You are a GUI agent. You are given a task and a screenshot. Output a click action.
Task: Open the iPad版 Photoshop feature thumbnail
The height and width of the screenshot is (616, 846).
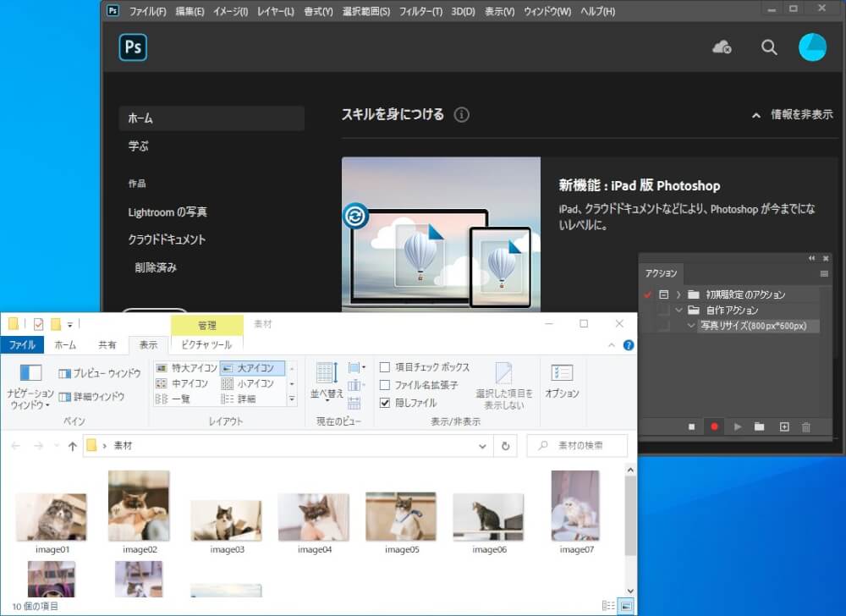(441, 234)
